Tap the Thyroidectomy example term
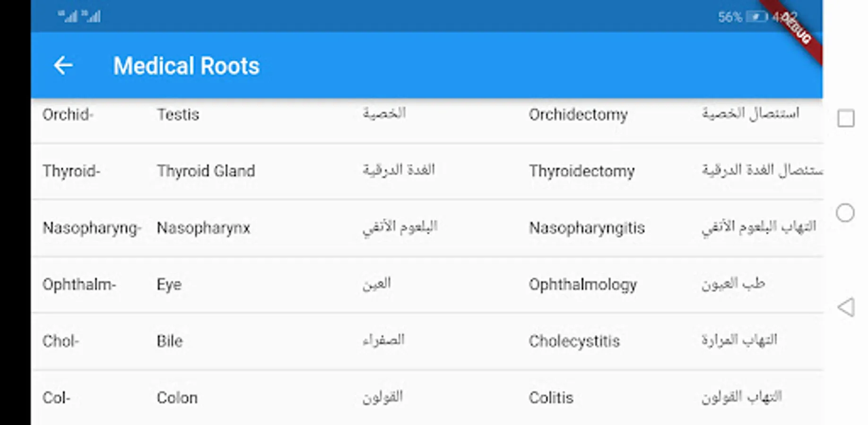Image resolution: width=868 pixels, height=425 pixels. click(x=582, y=171)
